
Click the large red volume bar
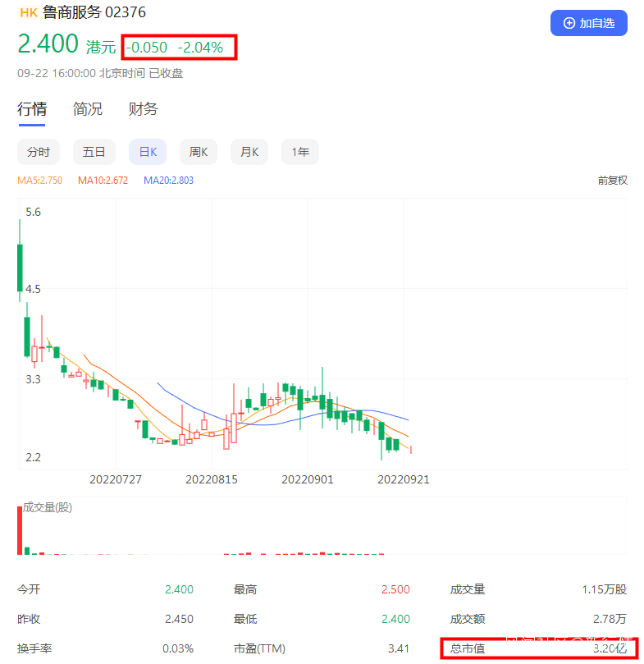click(x=20, y=530)
